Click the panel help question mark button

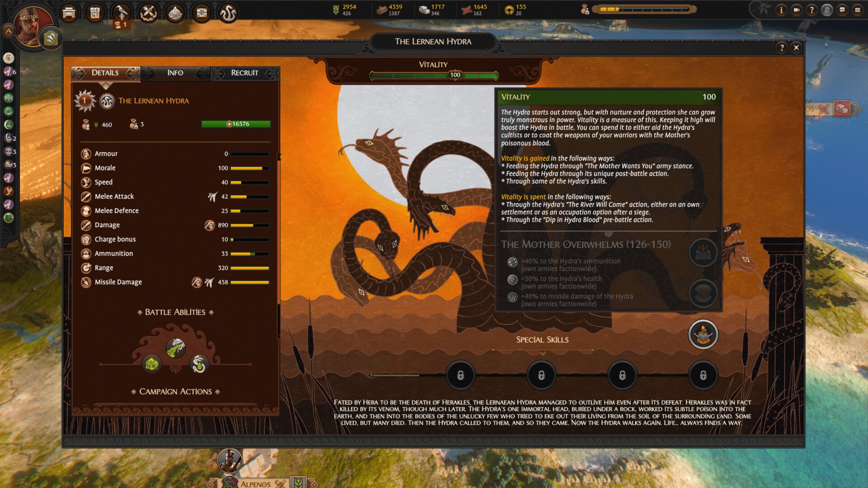(782, 47)
